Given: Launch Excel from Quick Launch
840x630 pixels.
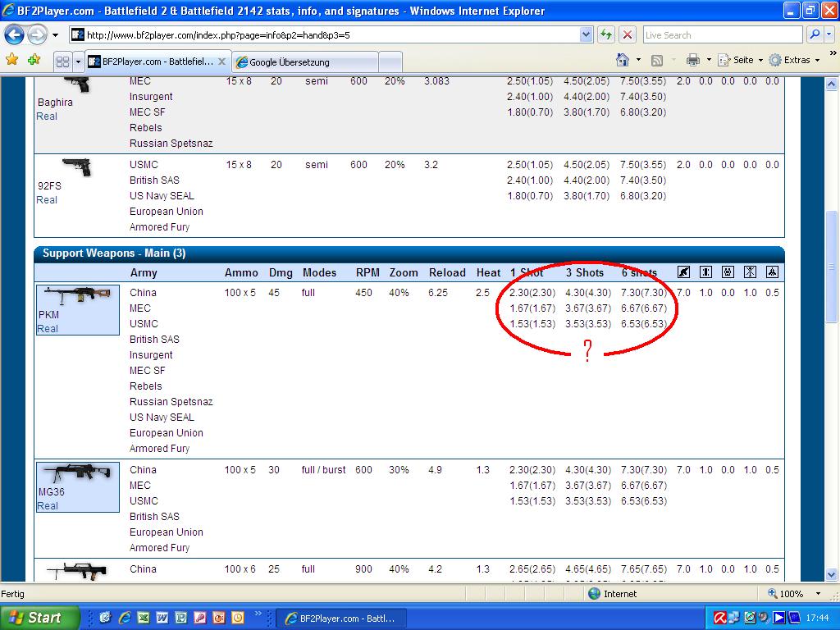Looking at the screenshot, I should coord(144,618).
